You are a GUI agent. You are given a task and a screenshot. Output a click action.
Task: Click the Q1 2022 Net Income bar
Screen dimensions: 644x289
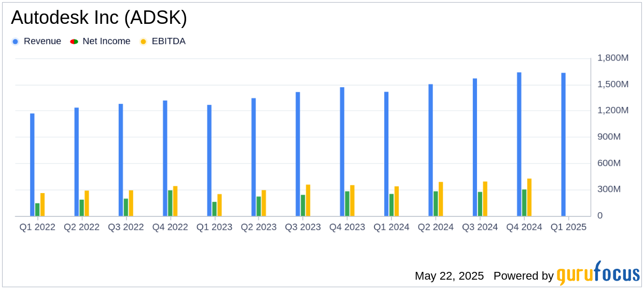pyautogui.click(x=37, y=210)
